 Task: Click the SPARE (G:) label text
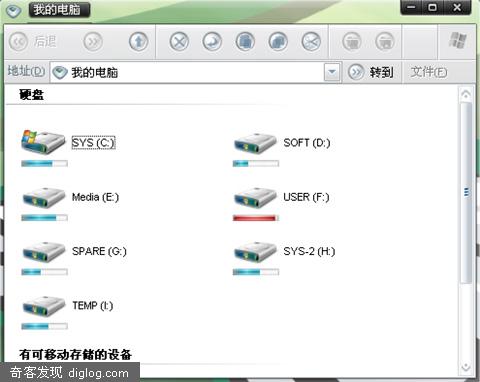pos(99,251)
